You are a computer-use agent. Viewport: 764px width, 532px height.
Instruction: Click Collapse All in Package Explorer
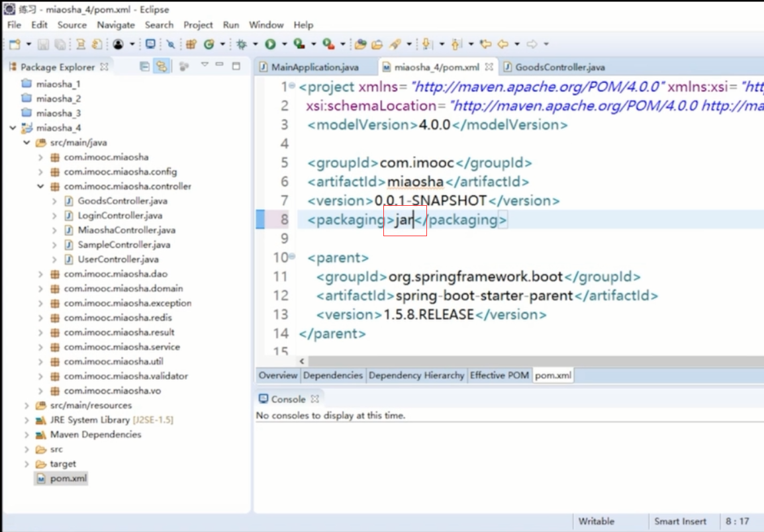click(144, 66)
